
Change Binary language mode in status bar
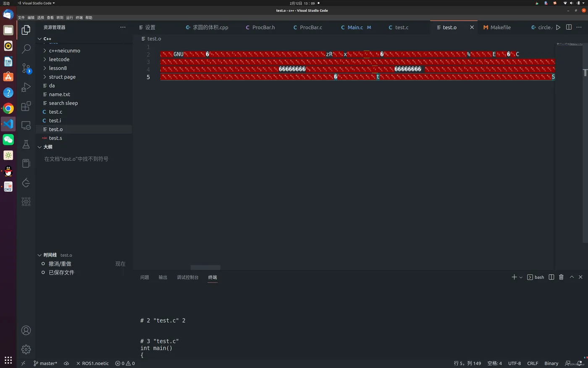(551, 363)
